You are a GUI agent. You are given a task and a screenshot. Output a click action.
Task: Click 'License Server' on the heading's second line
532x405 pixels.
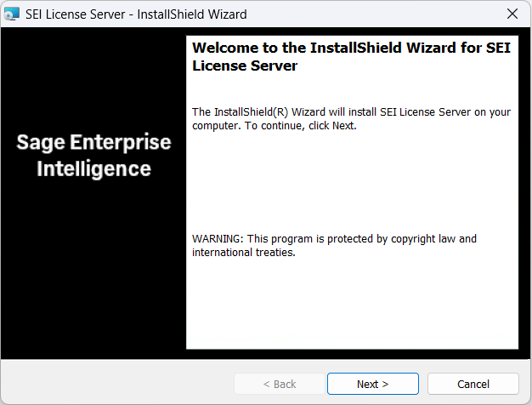pyautogui.click(x=245, y=66)
